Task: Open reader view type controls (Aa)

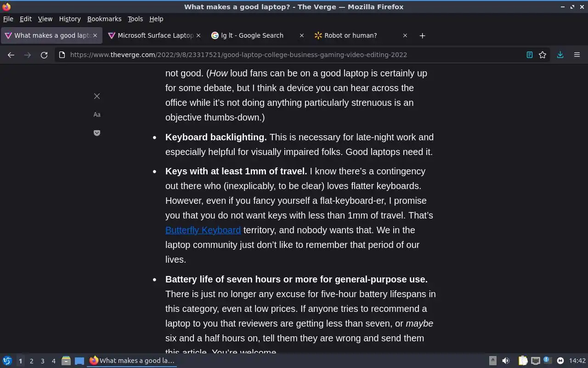Action: (x=97, y=115)
